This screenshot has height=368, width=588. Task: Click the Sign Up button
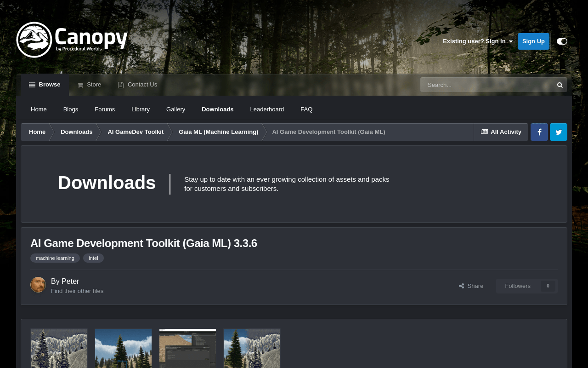[x=533, y=41]
